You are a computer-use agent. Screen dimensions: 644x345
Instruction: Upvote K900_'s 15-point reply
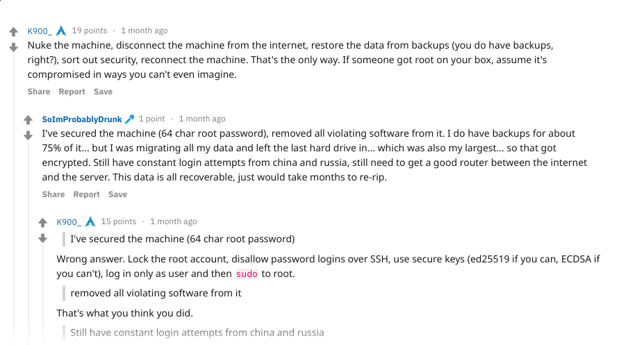[x=42, y=223]
